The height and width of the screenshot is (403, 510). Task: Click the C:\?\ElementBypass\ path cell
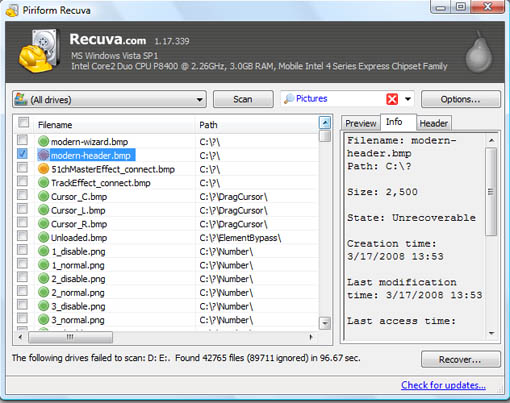[240, 238]
